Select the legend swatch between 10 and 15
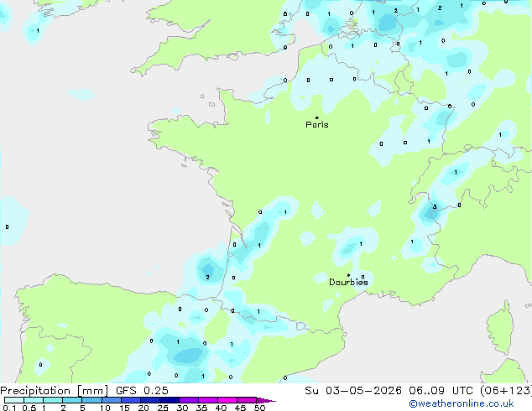This screenshot has width=532, height=411. (112, 400)
